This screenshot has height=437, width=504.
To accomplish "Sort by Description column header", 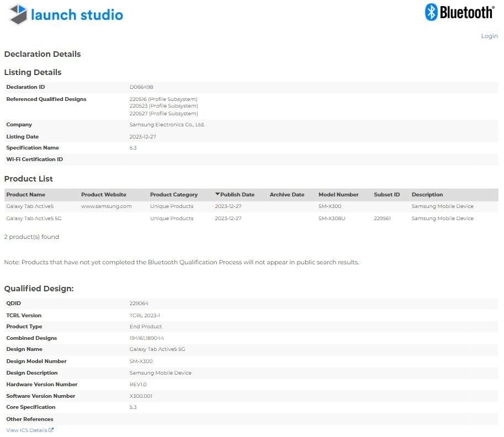I will (x=427, y=195).
